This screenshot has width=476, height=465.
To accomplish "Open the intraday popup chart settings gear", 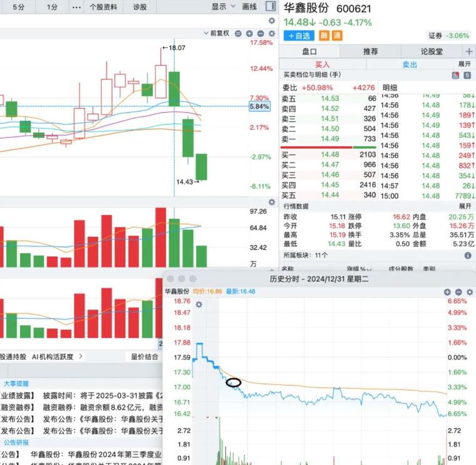I will click(199, 305).
